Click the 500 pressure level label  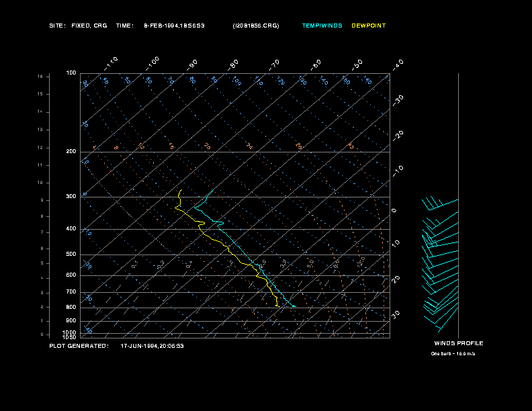tap(71, 254)
